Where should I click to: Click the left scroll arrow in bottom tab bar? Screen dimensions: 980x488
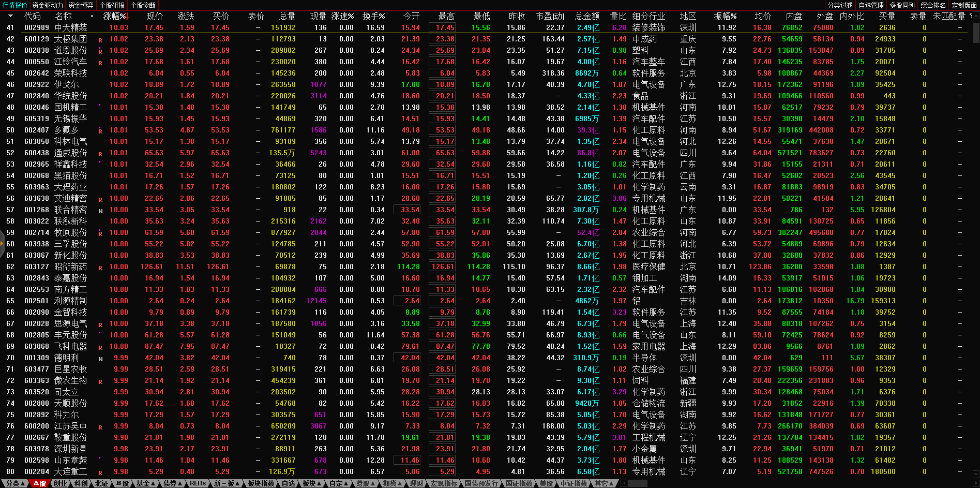[x=624, y=483]
